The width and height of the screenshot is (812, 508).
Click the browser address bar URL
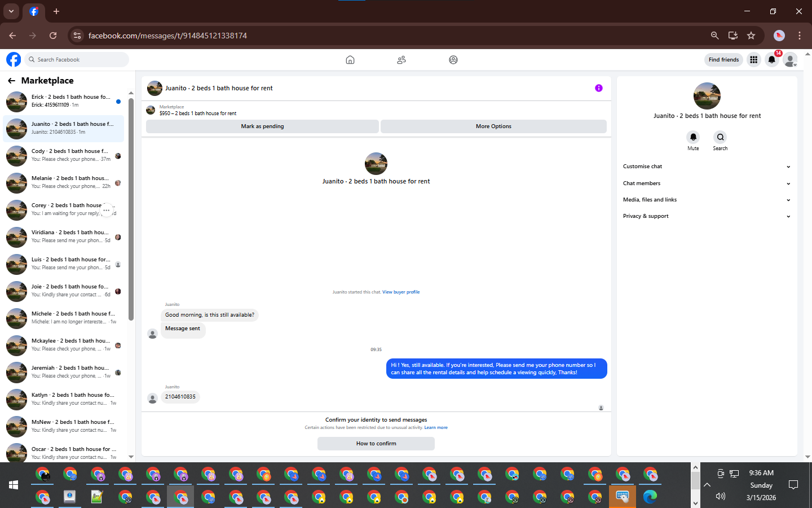(x=167, y=36)
